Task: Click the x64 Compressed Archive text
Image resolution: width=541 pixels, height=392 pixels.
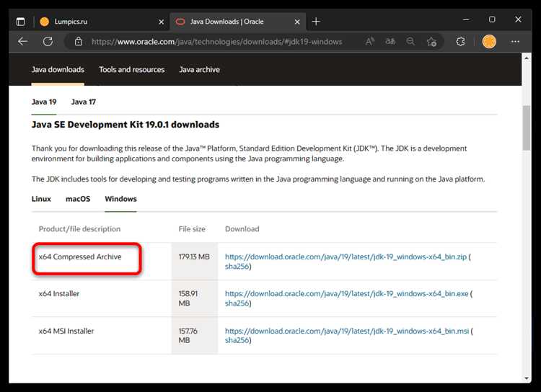Action: coord(80,257)
